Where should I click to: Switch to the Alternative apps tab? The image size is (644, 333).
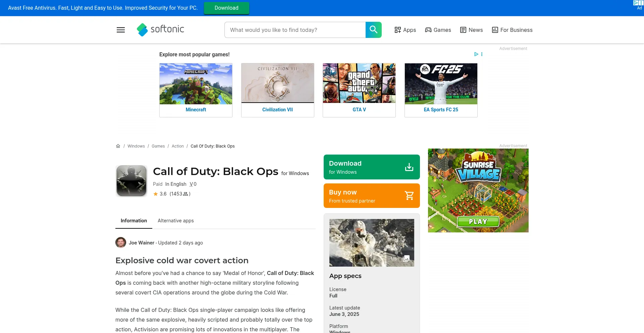pyautogui.click(x=176, y=221)
